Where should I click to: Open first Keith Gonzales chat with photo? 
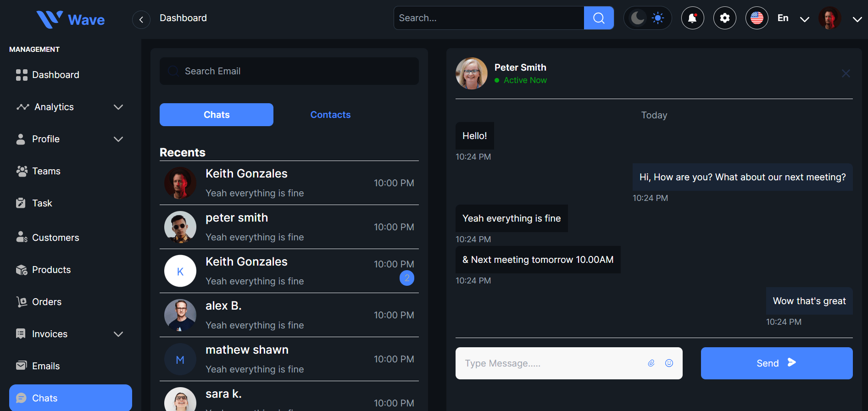click(x=289, y=183)
